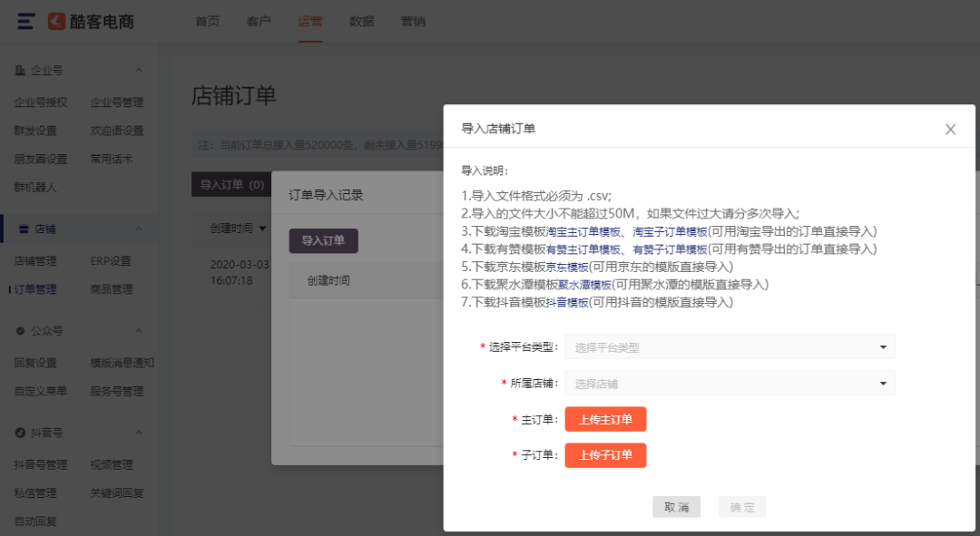Open 欢迎语设置 in sidebar
The image size is (980, 536).
pos(117,131)
